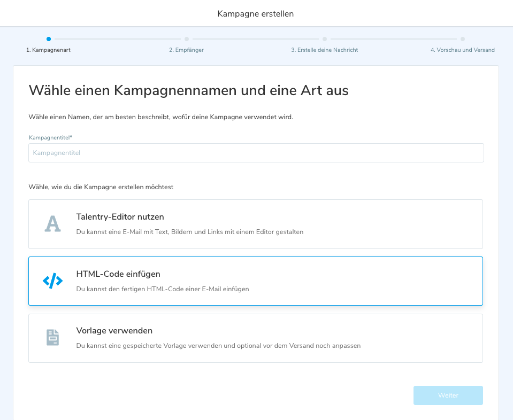Image resolution: width=513 pixels, height=420 pixels.
Task: Click the saved template description text
Action: [218, 346]
